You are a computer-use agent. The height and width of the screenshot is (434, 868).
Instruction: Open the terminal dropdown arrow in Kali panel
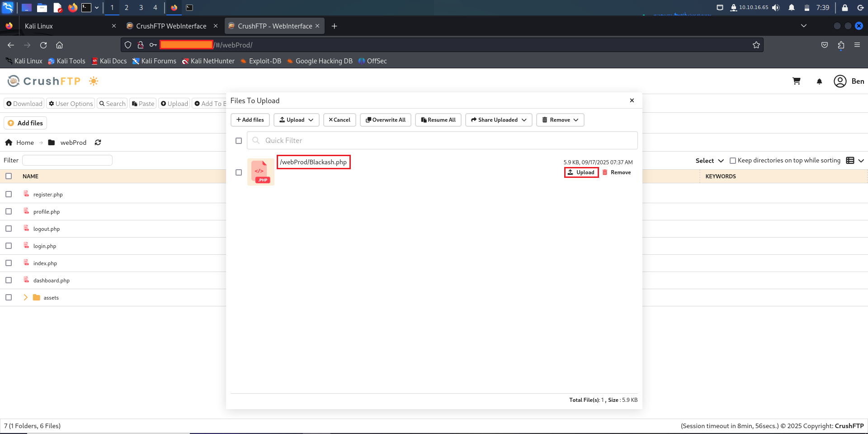click(x=97, y=7)
